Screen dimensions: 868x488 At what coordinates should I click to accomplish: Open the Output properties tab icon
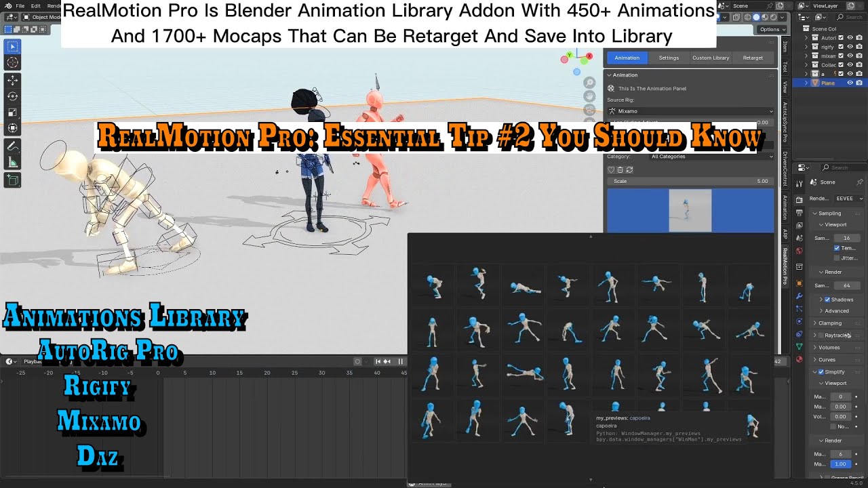pos(800,213)
